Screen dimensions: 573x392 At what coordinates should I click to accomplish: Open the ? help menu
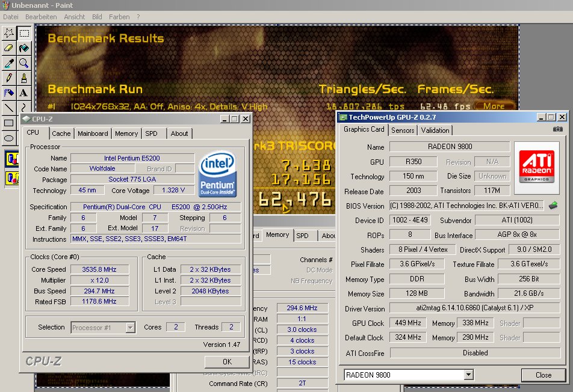[x=138, y=17]
